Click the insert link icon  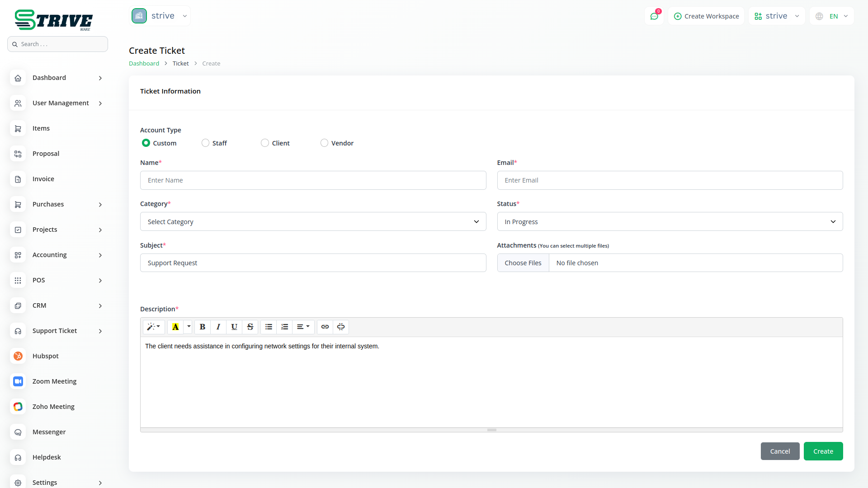[x=325, y=327]
